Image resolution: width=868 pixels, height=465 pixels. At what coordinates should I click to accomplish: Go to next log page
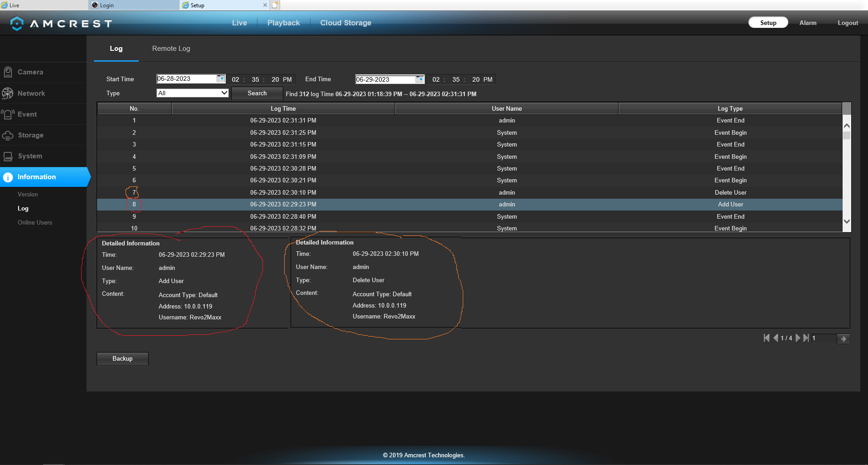(x=798, y=338)
